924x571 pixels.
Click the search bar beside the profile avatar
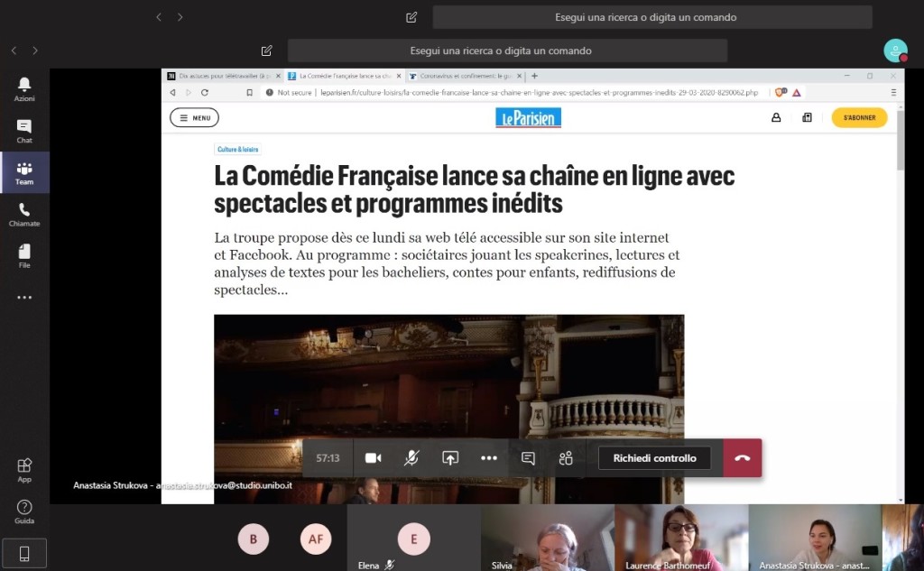(x=507, y=51)
